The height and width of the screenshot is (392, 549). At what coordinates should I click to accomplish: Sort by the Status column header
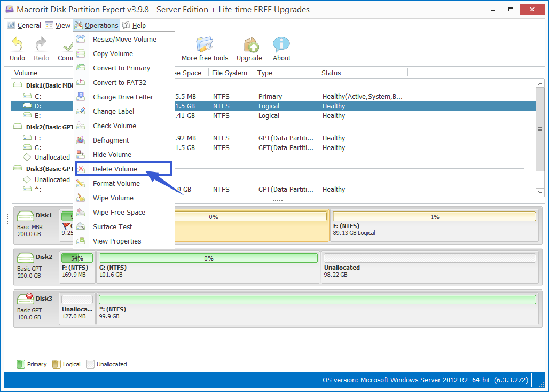coord(363,73)
